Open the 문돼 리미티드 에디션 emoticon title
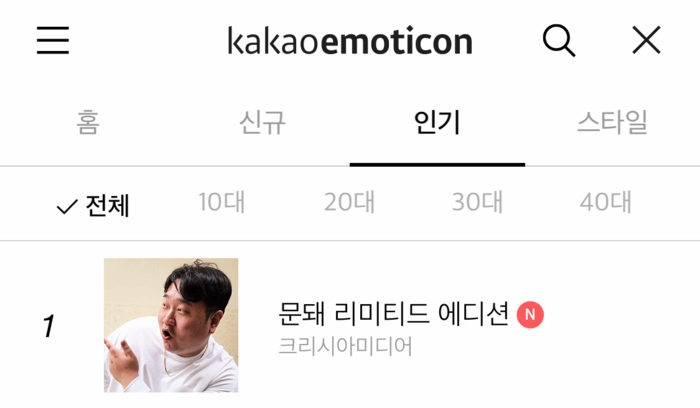The image size is (700, 408). tap(393, 314)
